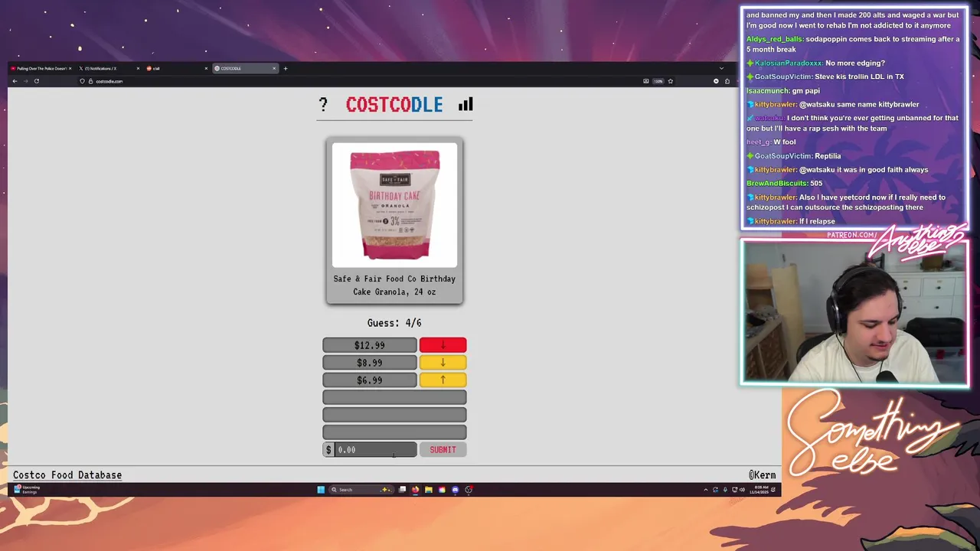This screenshot has height=551, width=980.
Task: Click the browser back arrow
Action: coord(15,81)
